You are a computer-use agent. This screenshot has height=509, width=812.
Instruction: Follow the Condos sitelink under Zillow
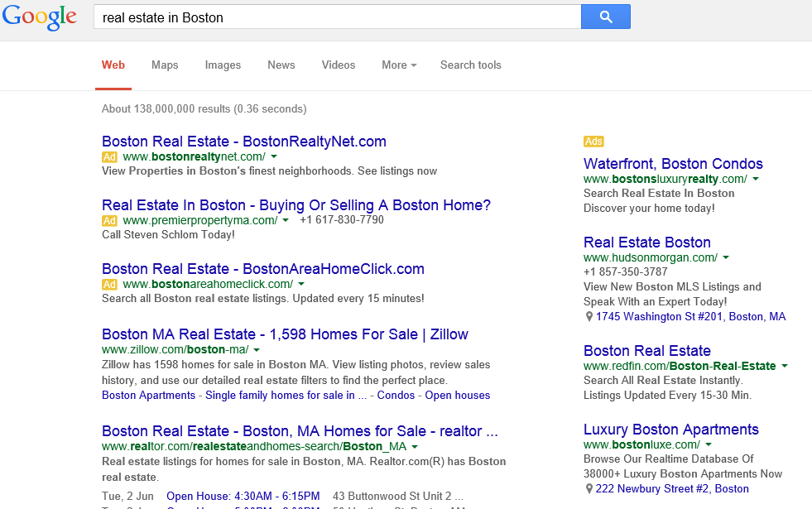pos(396,395)
